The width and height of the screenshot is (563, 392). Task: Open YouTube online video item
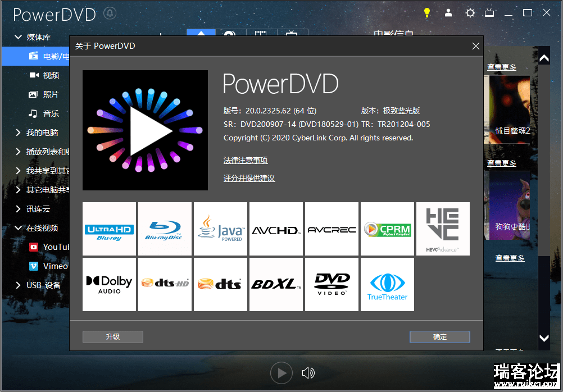[49, 247]
